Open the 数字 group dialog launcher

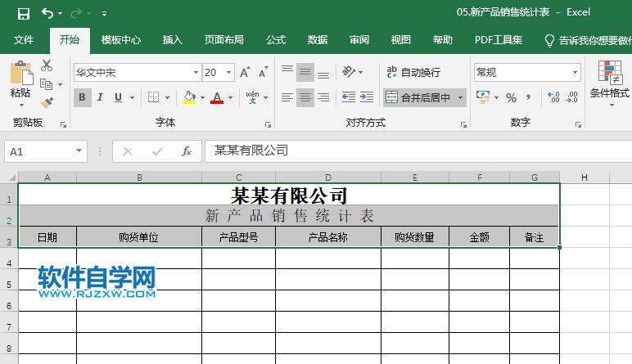pyautogui.click(x=579, y=125)
